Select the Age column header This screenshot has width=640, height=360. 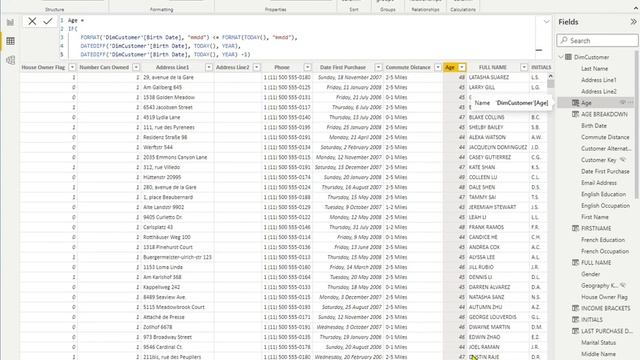[450, 67]
